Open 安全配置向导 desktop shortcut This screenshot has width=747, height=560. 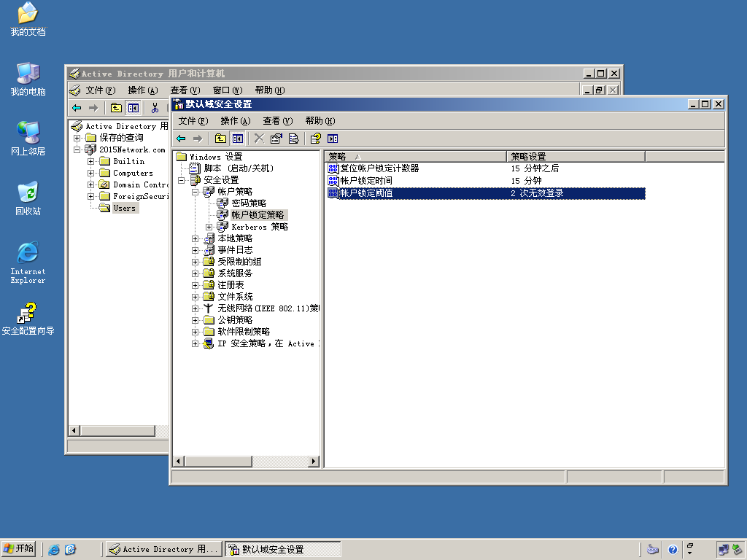pos(28,319)
